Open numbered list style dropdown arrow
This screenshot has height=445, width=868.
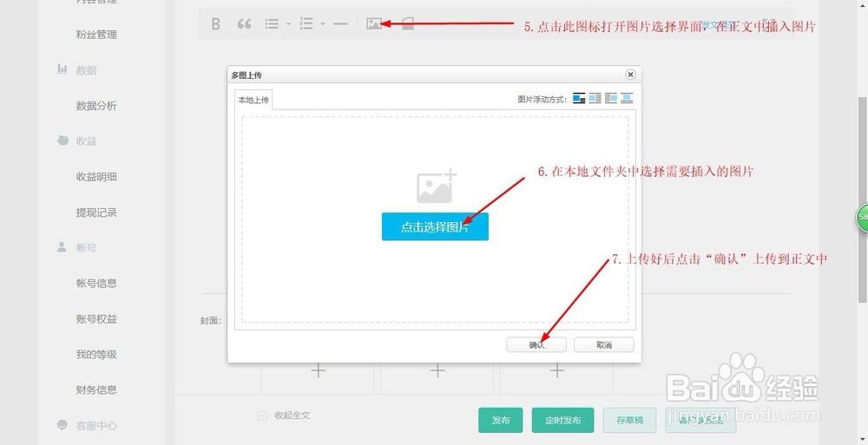pos(323,24)
